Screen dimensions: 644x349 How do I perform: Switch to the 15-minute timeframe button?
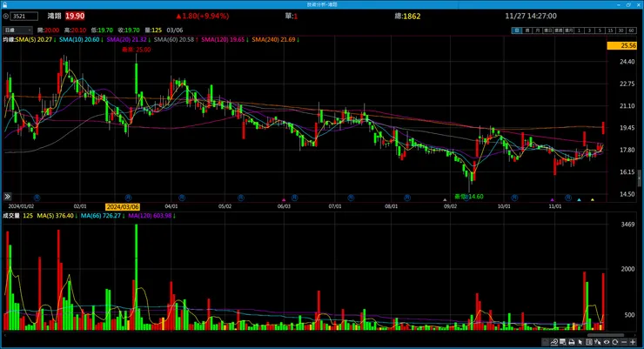pyautogui.click(x=611, y=30)
